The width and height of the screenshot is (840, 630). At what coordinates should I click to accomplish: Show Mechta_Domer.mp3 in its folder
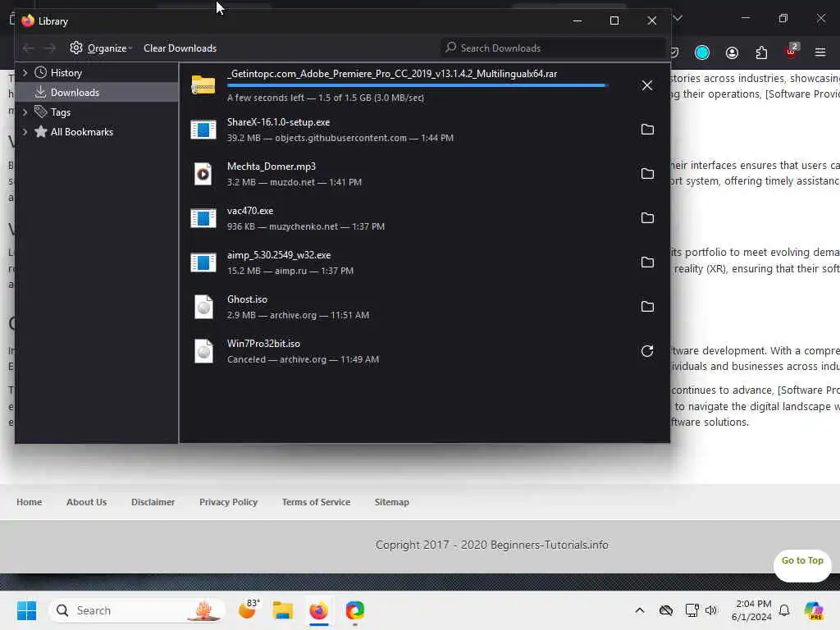[x=647, y=174]
